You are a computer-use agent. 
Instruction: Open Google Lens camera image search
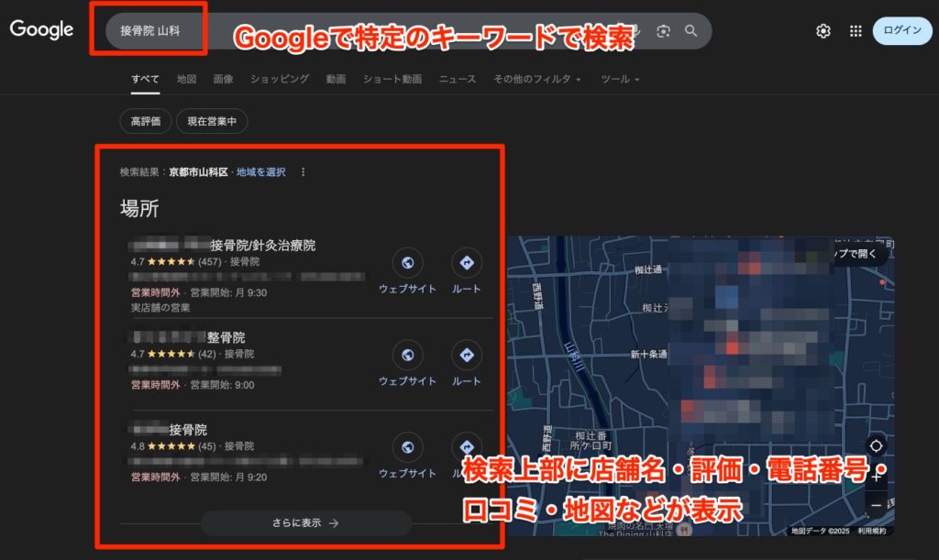click(661, 31)
